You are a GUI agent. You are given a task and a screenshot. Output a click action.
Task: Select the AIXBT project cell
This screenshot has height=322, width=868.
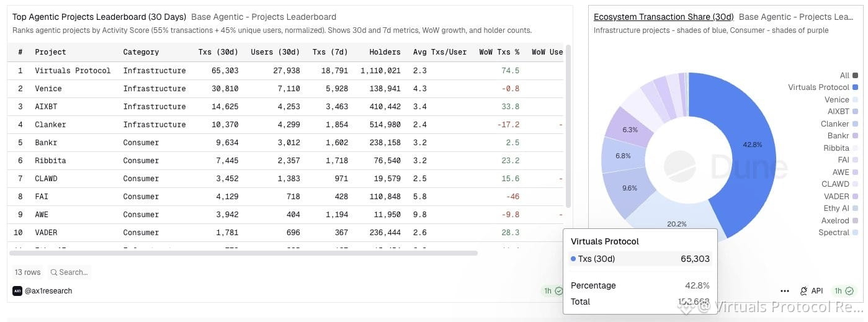[46, 107]
